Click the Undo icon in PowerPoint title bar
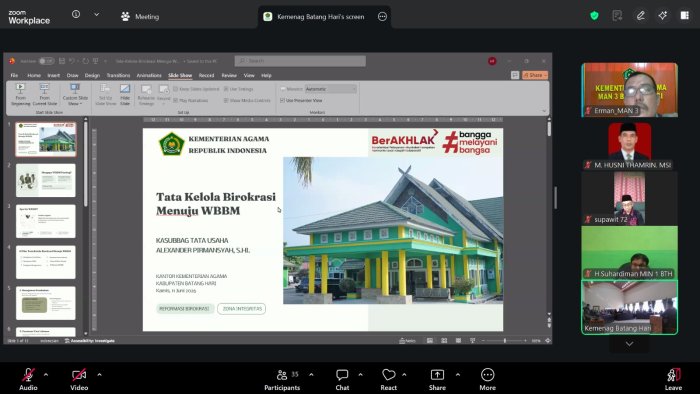700x394 pixels. point(72,61)
